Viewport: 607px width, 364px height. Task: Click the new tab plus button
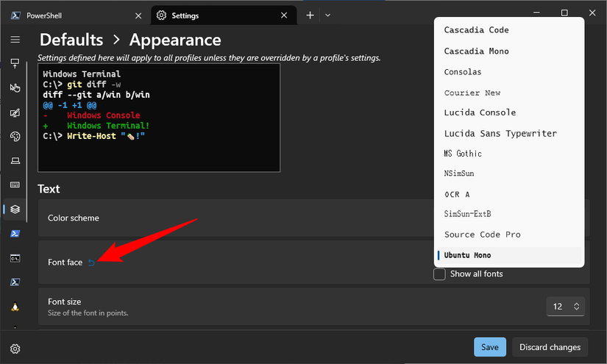(310, 15)
